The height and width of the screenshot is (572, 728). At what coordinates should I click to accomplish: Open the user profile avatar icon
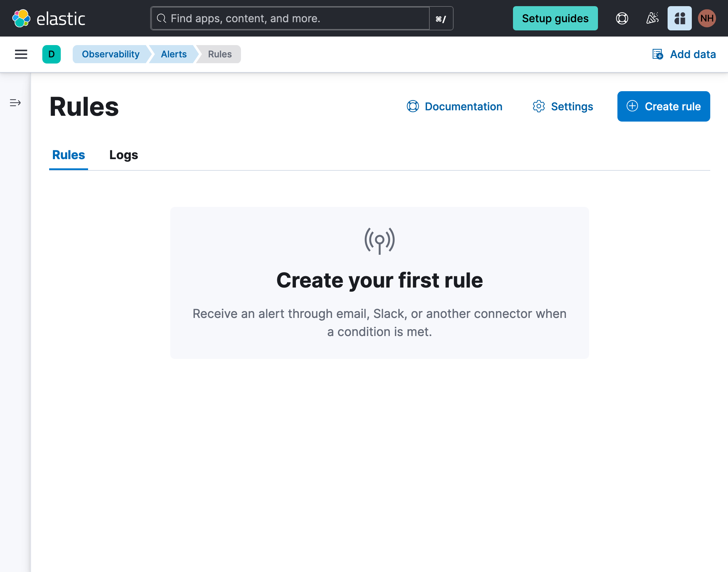click(707, 18)
